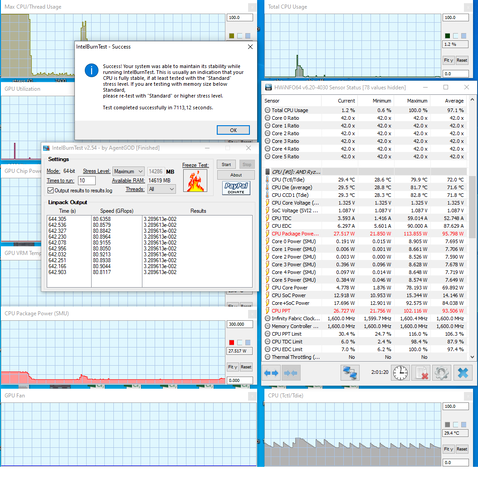Click the blue info icon in Success dialog
The width and height of the screenshot is (478, 480).
tap(91, 70)
